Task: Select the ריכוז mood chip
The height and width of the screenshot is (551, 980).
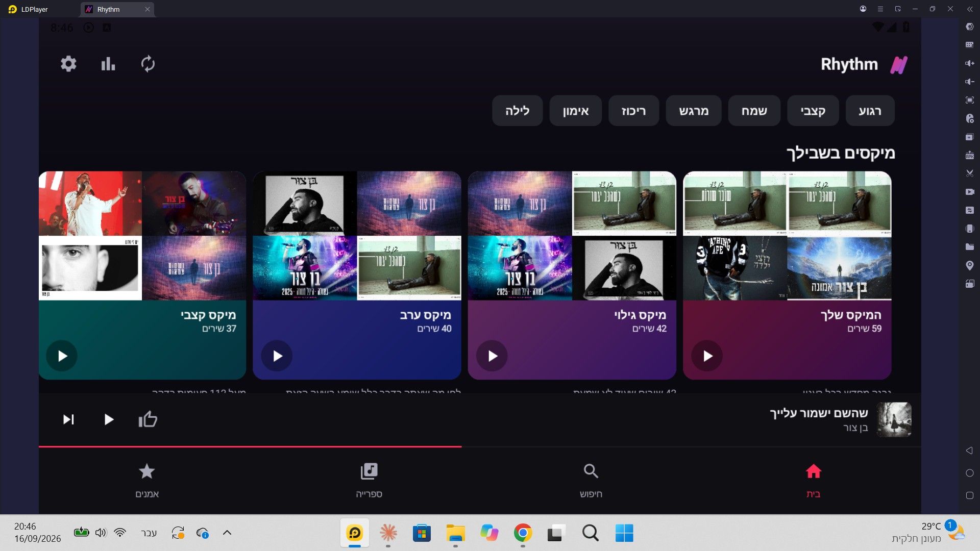Action: [x=633, y=111]
